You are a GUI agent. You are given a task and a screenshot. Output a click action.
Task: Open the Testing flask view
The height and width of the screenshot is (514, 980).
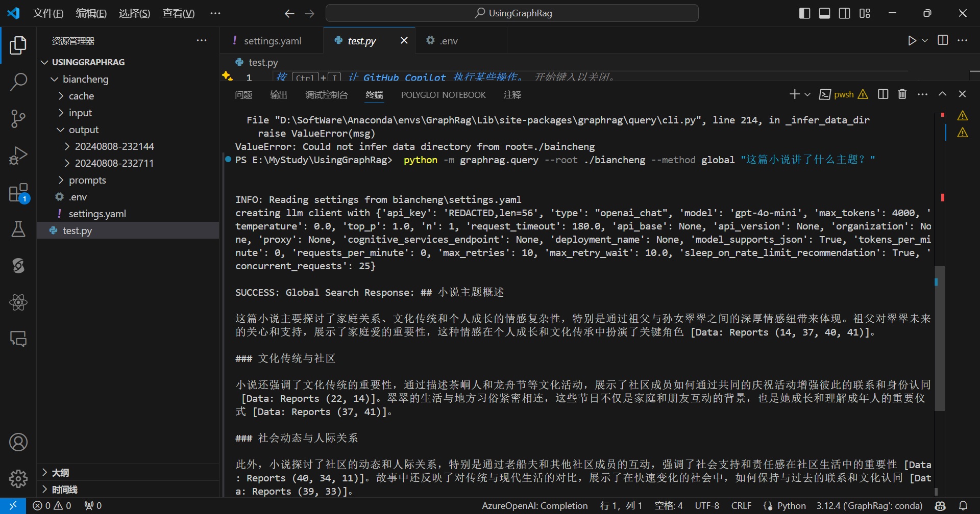tap(18, 229)
